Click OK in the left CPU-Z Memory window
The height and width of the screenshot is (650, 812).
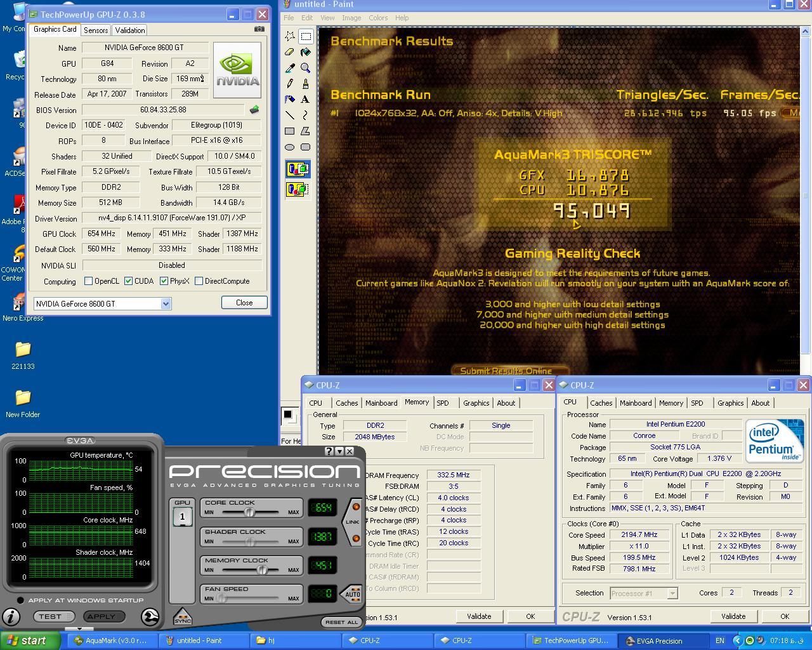[x=530, y=616]
